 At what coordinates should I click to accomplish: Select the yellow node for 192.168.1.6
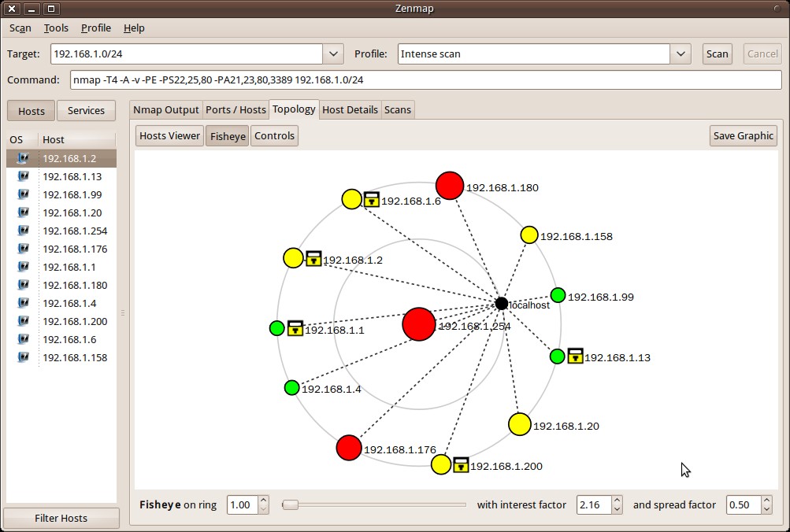351,199
